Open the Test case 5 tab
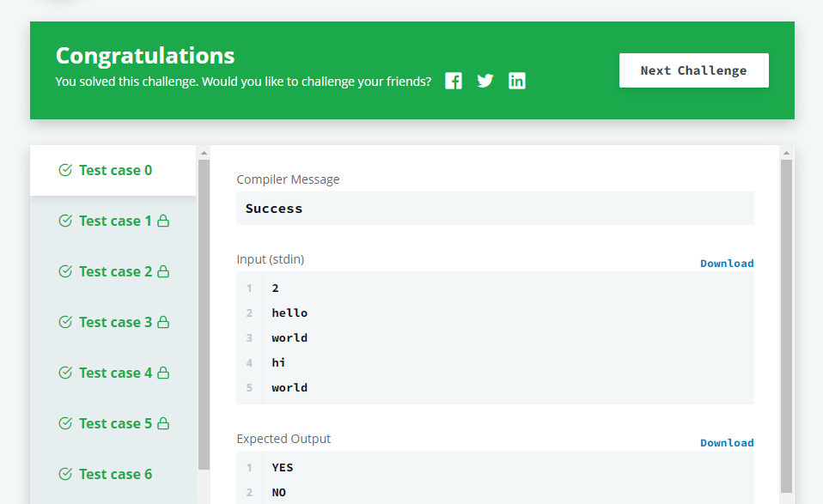Image resolution: width=823 pixels, height=504 pixels. 113,423
